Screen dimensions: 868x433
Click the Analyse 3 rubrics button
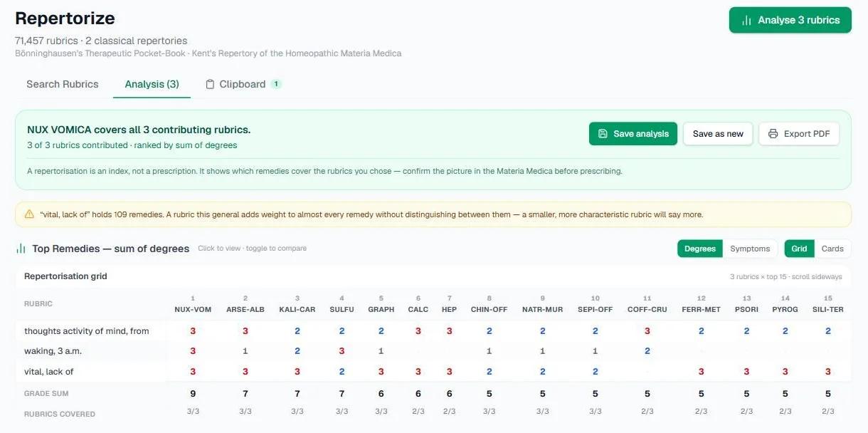coord(790,20)
